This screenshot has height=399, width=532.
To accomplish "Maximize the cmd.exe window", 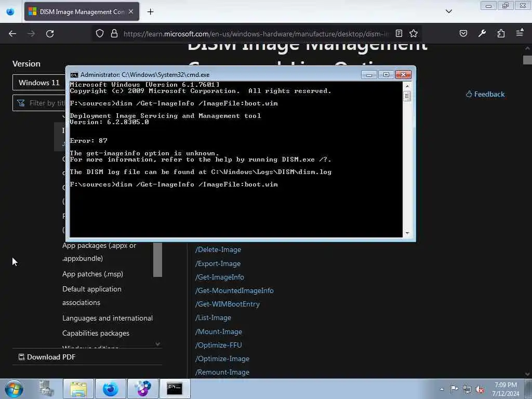I will tap(386, 74).
